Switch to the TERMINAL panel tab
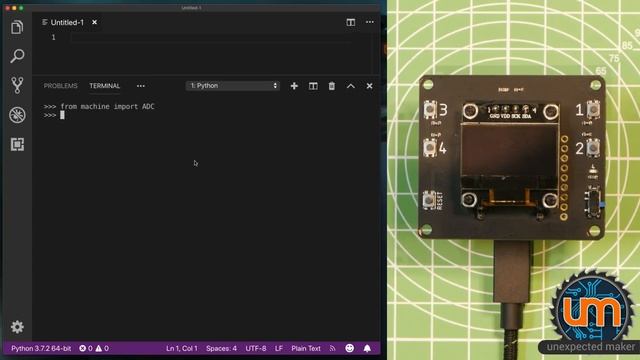Screen dimensions: 640x360 coord(104,86)
